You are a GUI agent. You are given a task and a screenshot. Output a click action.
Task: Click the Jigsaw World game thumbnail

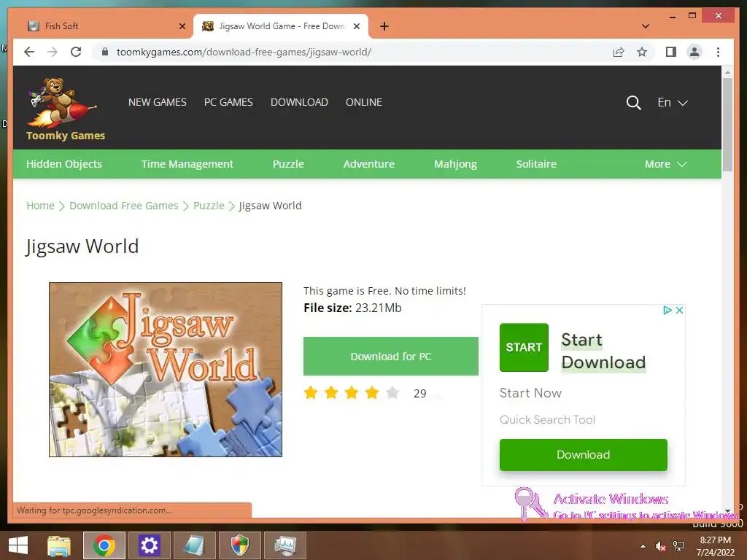pos(166,370)
